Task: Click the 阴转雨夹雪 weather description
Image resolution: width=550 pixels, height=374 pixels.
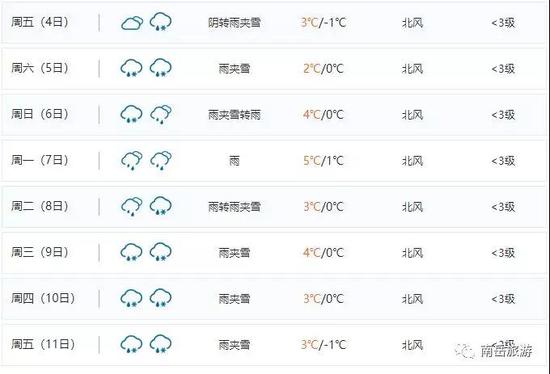Action: point(234,23)
